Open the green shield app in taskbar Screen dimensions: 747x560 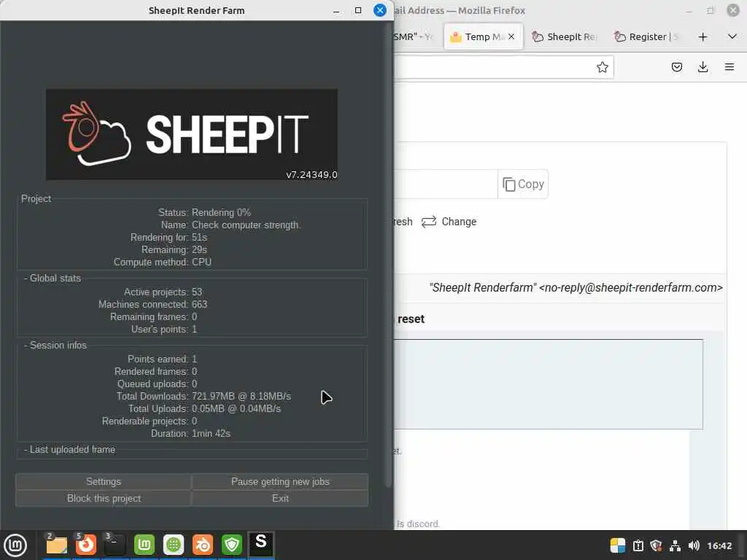coord(232,545)
